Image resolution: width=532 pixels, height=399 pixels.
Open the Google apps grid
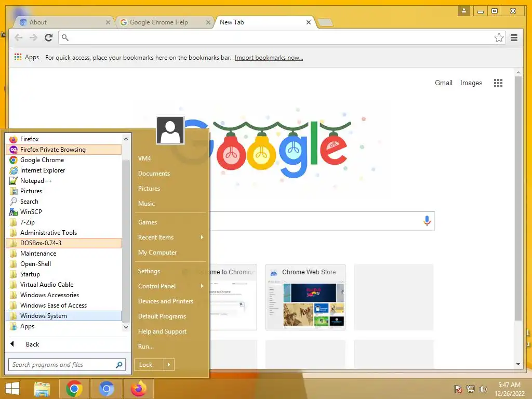click(x=498, y=83)
